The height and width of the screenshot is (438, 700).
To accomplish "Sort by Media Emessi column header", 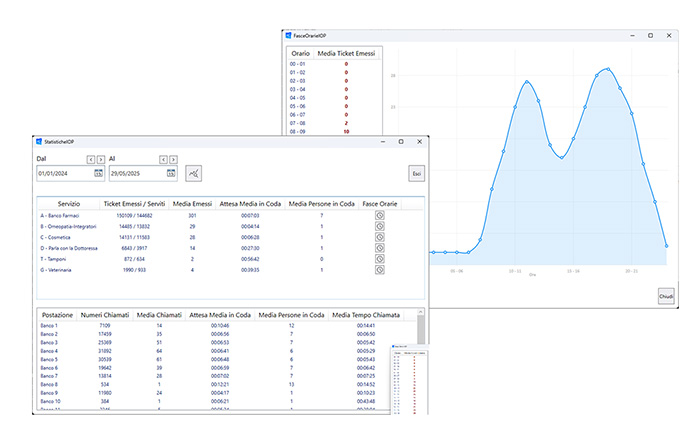I will point(192,204).
